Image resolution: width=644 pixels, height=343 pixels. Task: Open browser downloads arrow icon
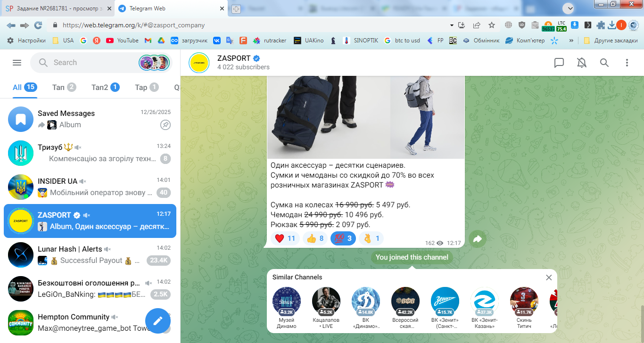(x=611, y=25)
